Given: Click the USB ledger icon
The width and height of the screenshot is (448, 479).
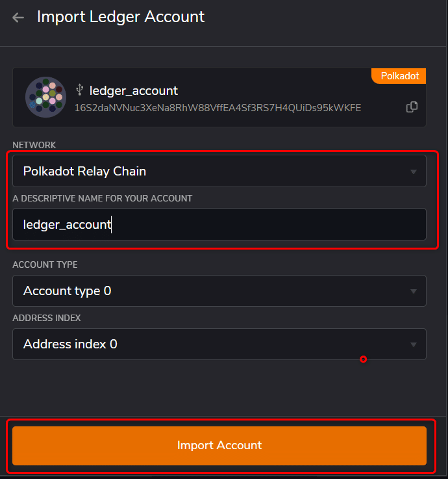Looking at the screenshot, I should tap(80, 90).
